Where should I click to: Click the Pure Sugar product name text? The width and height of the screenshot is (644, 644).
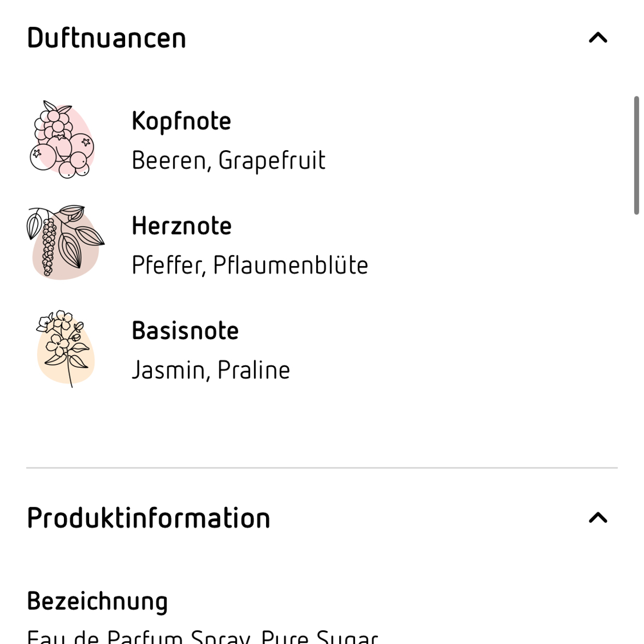(319, 637)
